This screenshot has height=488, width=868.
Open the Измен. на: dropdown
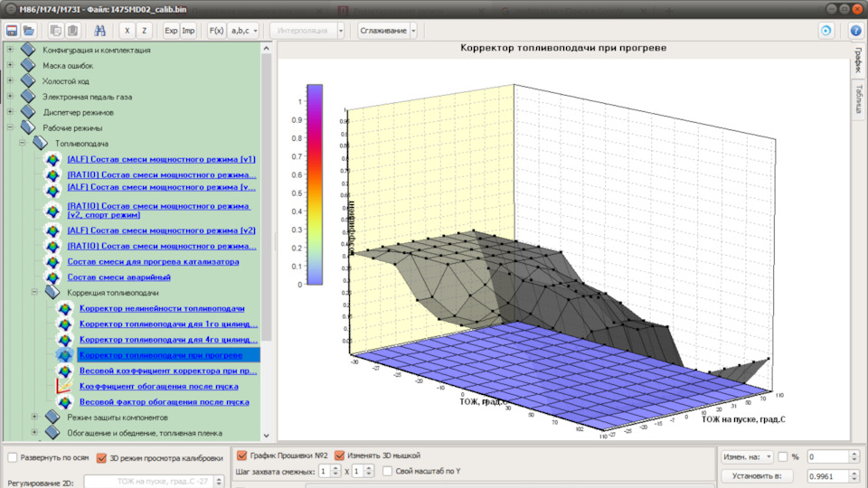tap(747, 456)
